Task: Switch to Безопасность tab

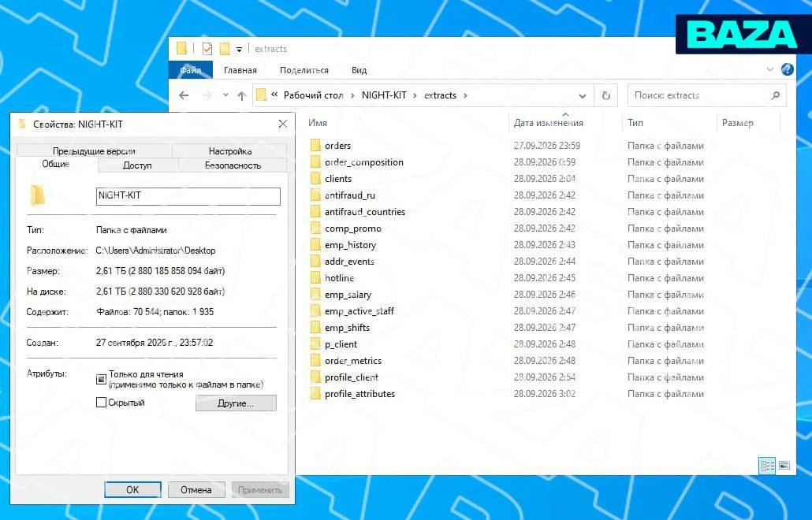Action: (x=233, y=165)
